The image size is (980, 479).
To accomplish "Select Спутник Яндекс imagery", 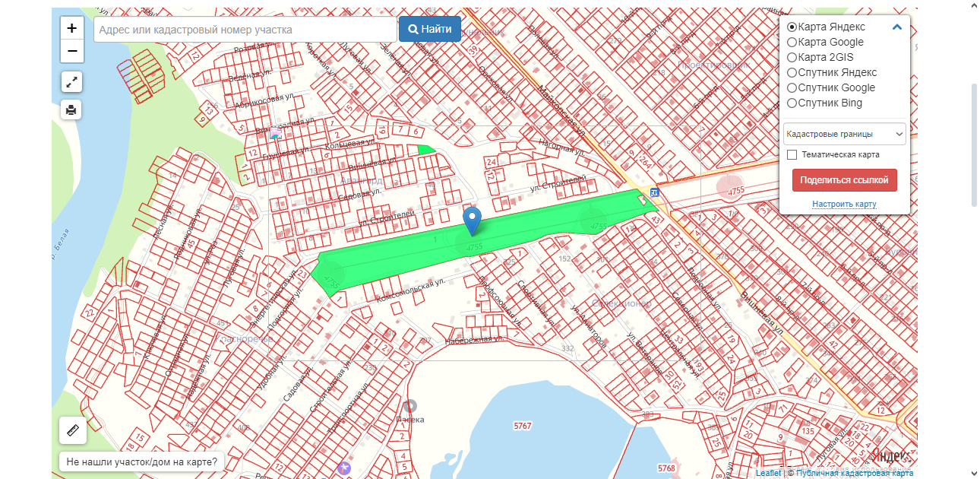I will tap(792, 73).
